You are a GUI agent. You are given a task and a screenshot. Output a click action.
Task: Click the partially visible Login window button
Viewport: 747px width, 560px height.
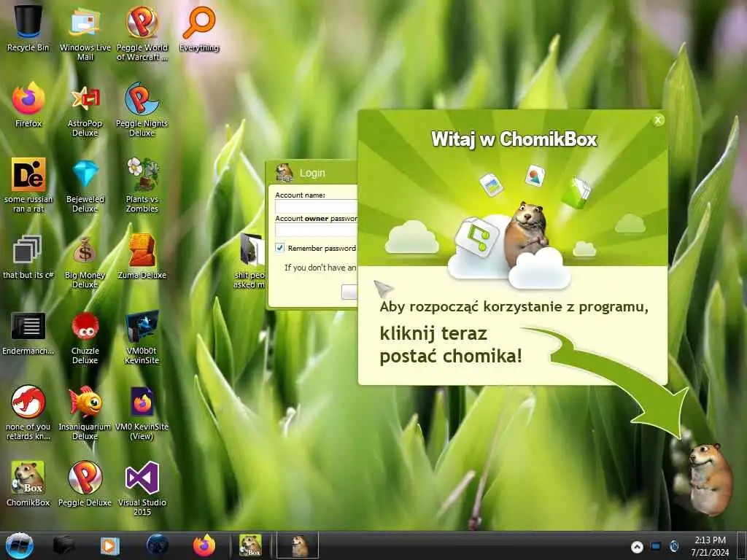coord(349,292)
